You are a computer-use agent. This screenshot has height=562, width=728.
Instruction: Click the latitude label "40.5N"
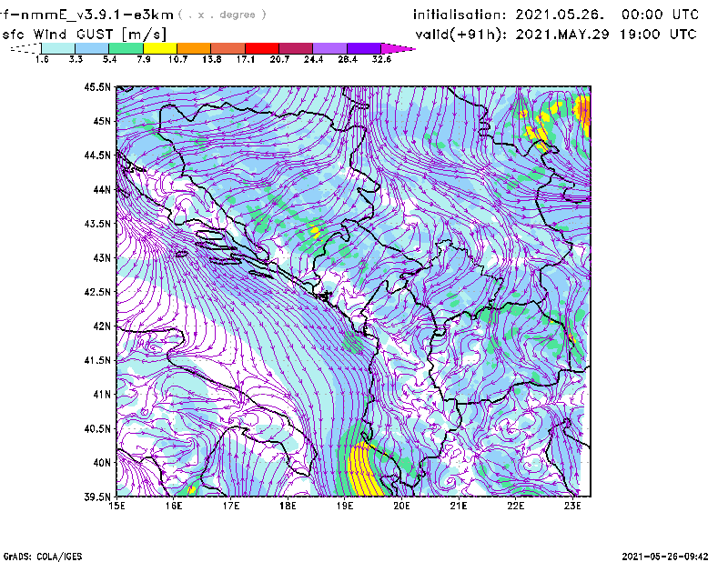(98, 428)
